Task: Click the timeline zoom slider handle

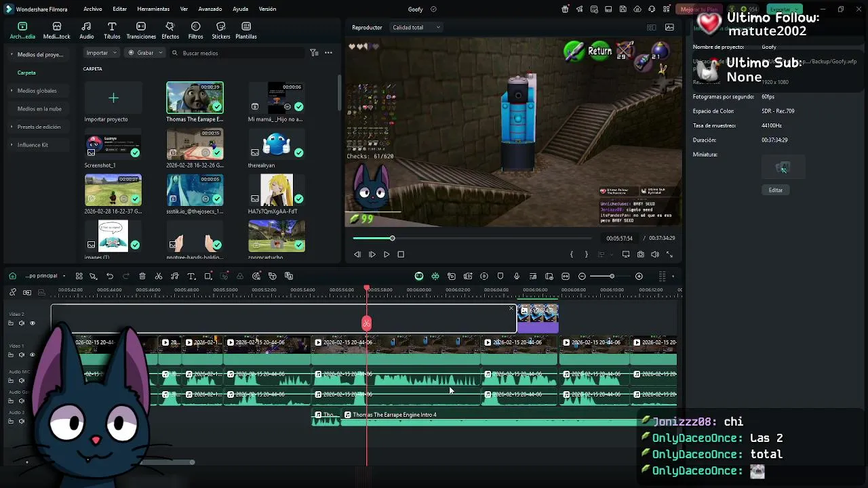Action: (x=612, y=277)
